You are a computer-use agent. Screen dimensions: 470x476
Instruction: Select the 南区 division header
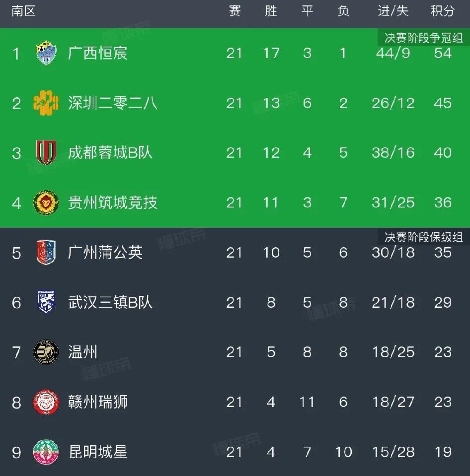(24, 11)
